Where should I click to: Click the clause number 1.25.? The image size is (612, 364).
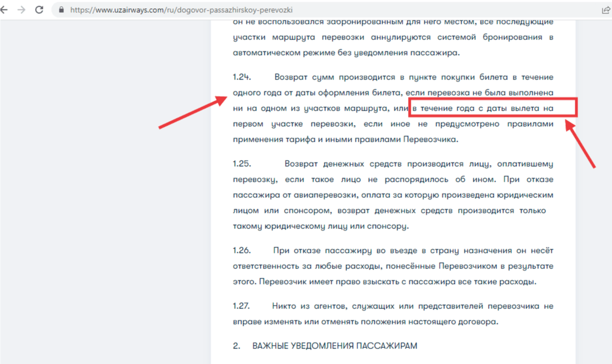pos(242,164)
